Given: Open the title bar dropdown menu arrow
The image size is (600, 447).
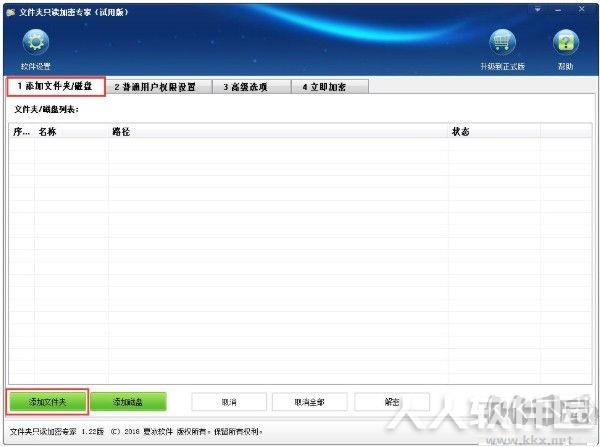Looking at the screenshot, I should click(x=538, y=10).
